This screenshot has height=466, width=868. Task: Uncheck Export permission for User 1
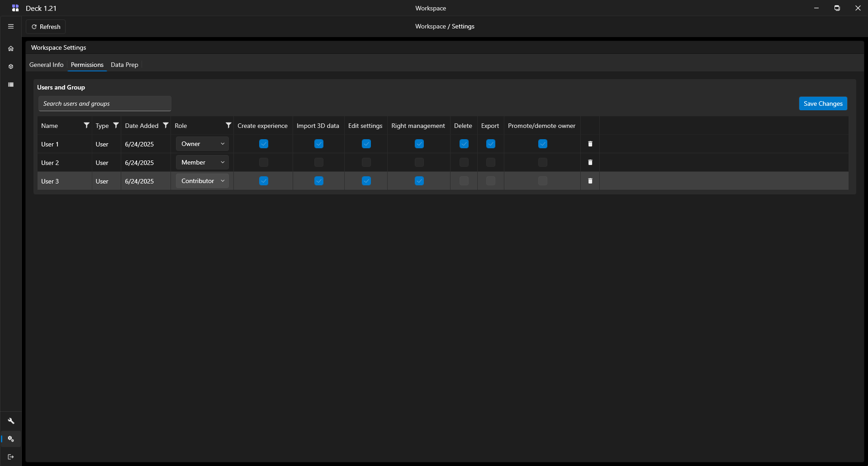pyautogui.click(x=490, y=144)
